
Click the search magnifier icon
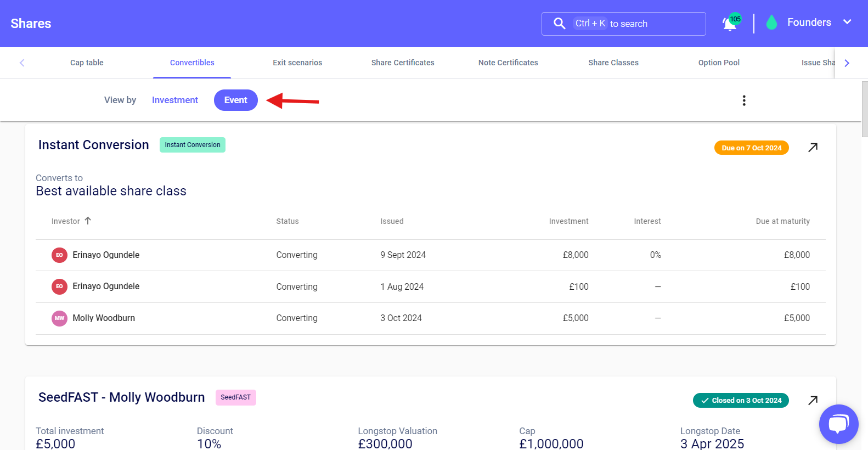pos(559,24)
